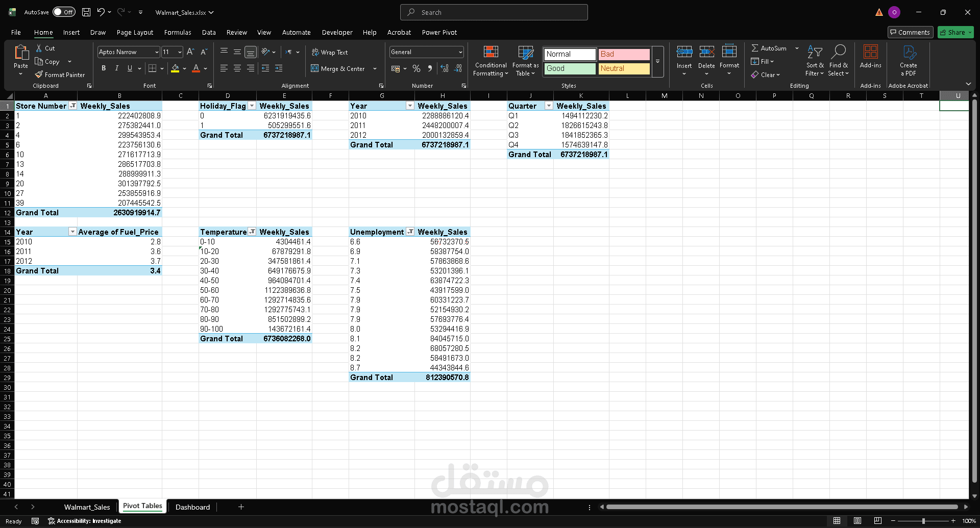980x528 pixels.
Task: Toggle Bottom Align
Action: 251,52
